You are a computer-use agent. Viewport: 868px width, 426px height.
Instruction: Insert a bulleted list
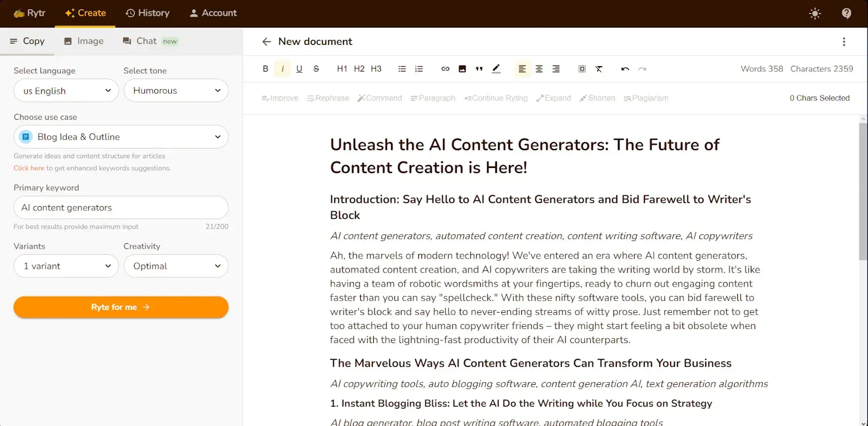click(402, 69)
